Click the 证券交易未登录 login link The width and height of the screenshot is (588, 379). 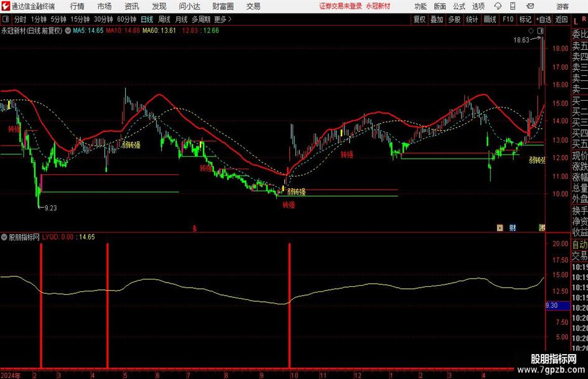pyautogui.click(x=340, y=6)
